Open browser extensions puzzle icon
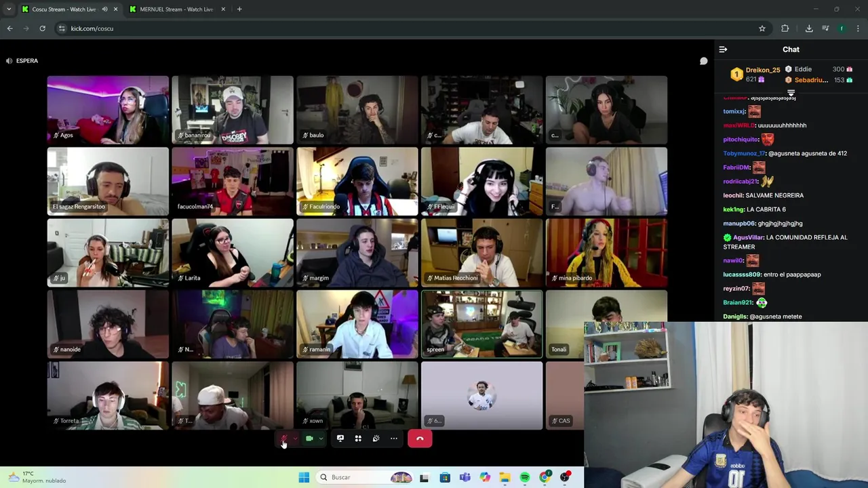The height and width of the screenshot is (488, 868). (x=785, y=28)
